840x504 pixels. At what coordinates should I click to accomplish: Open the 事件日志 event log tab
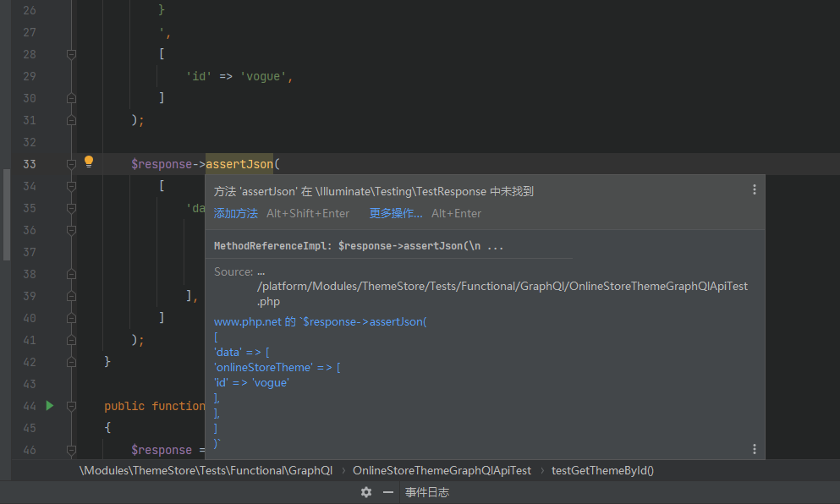(426, 492)
